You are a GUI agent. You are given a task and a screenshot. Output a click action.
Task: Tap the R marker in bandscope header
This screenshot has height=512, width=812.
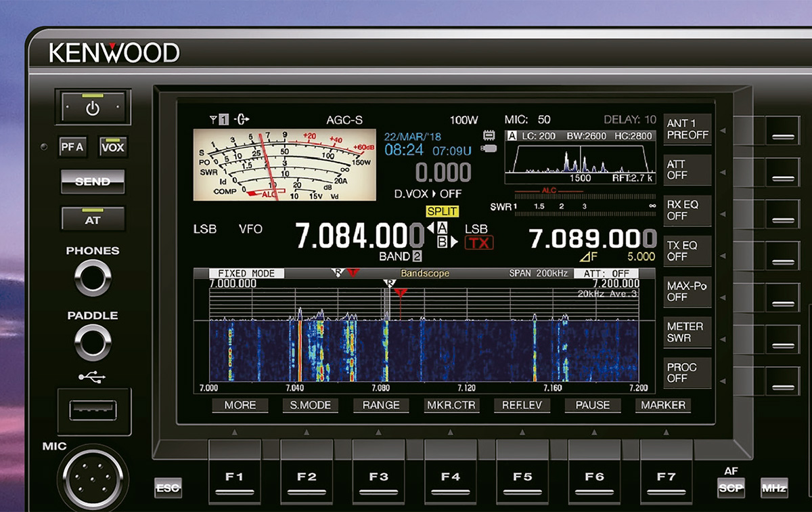tap(337, 272)
